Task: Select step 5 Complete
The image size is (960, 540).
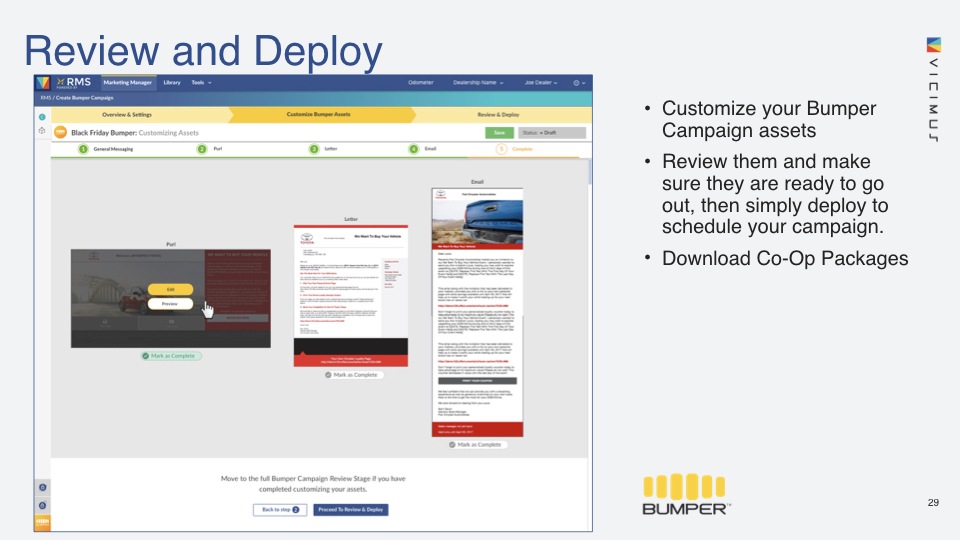Action: point(514,149)
